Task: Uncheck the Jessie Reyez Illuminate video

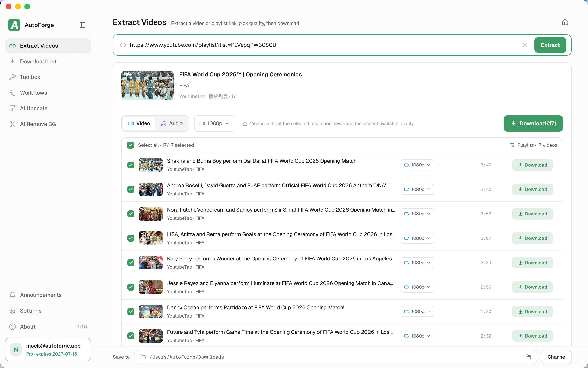Action: point(131,287)
